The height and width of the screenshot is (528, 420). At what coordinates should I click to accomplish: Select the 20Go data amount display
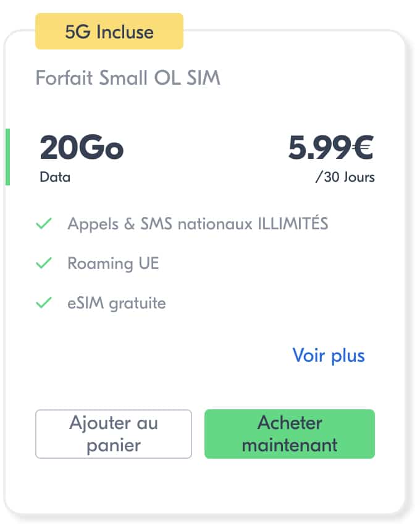coord(81,147)
